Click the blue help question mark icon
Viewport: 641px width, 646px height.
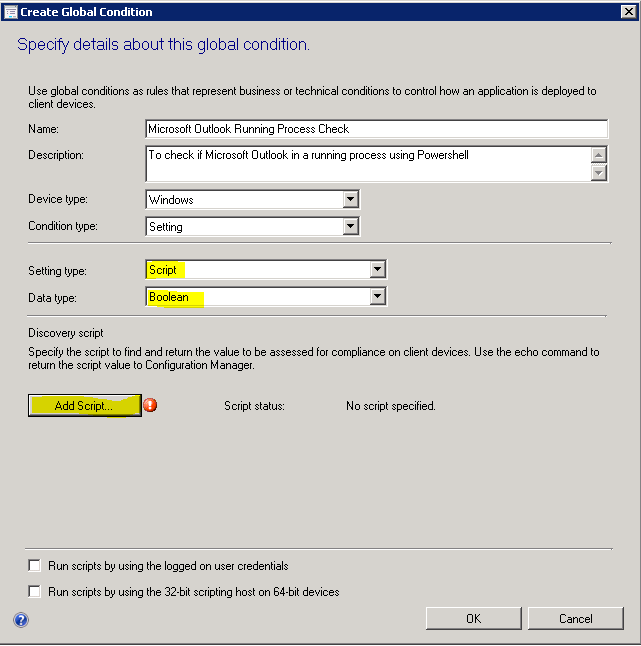[x=21, y=620]
